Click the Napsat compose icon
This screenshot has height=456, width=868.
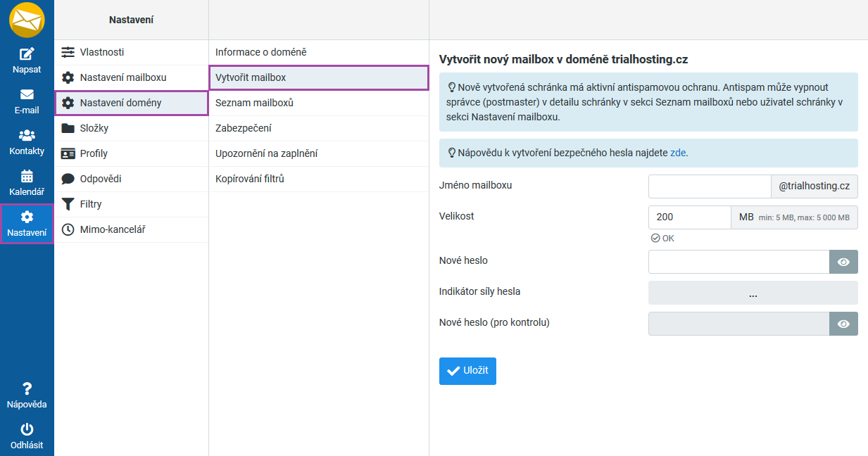coord(27,54)
